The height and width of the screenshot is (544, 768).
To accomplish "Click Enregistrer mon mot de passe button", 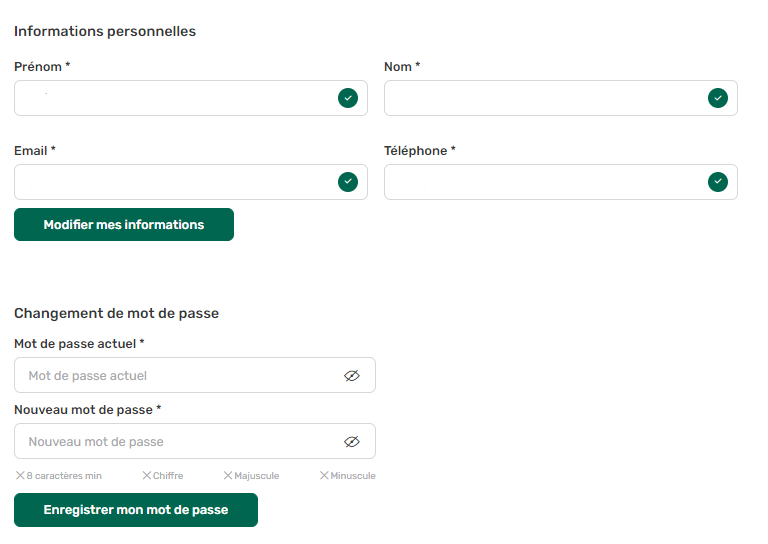I will click(x=136, y=510).
